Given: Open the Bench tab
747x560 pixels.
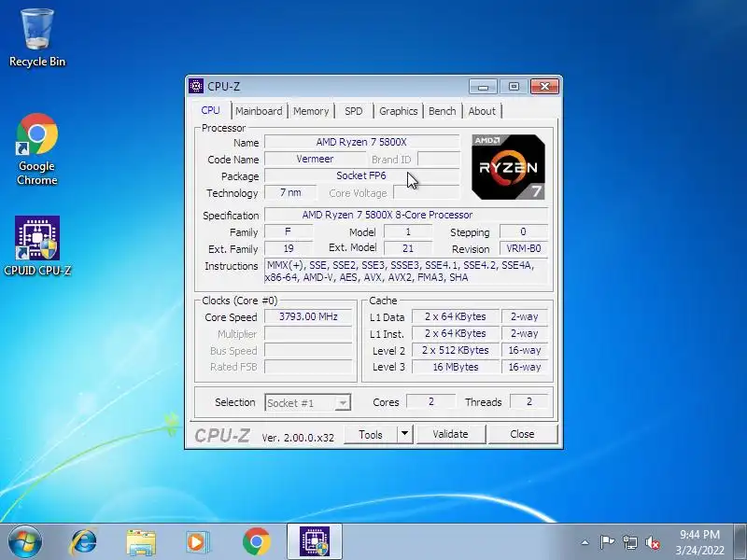Looking at the screenshot, I should tap(442, 111).
